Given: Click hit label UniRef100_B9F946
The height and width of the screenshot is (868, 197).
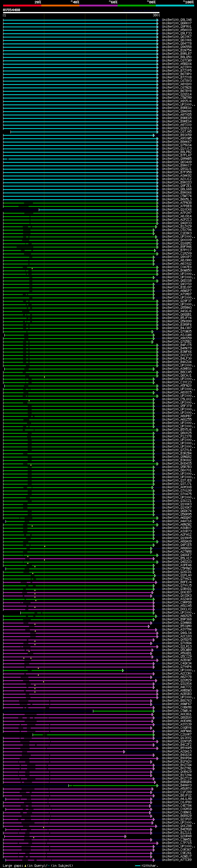Looking at the screenshot, I should click(x=177, y=247).
